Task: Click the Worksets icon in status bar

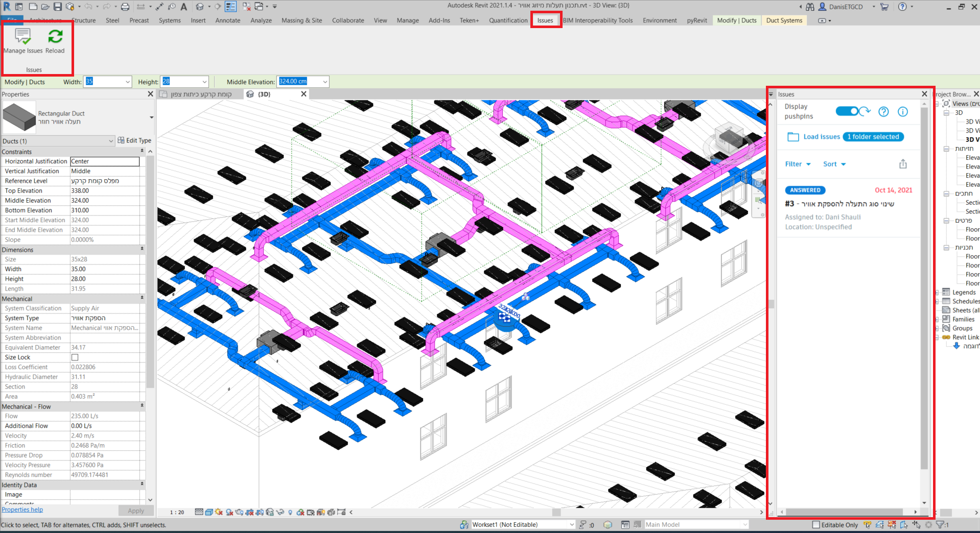Action: click(x=464, y=525)
